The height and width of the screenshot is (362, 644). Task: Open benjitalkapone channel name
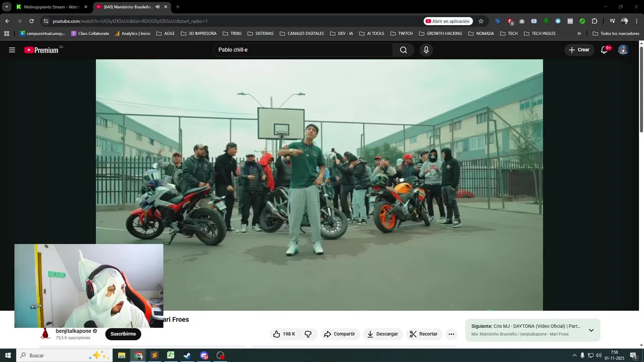point(73,331)
